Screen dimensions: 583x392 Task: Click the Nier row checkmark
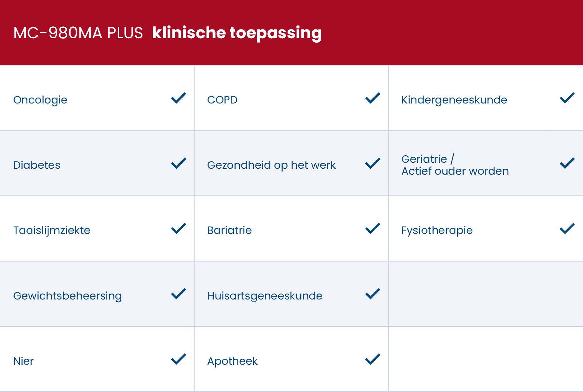pyautogui.click(x=179, y=359)
